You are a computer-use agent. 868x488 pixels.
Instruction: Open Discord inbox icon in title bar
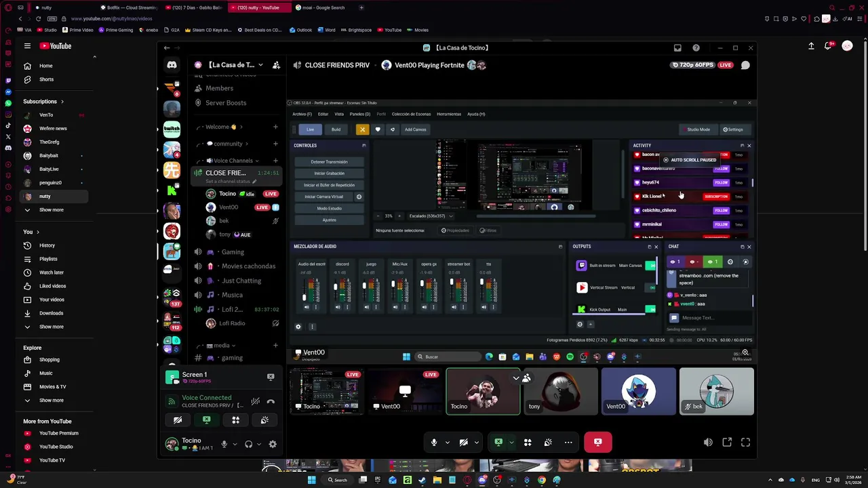(x=677, y=48)
